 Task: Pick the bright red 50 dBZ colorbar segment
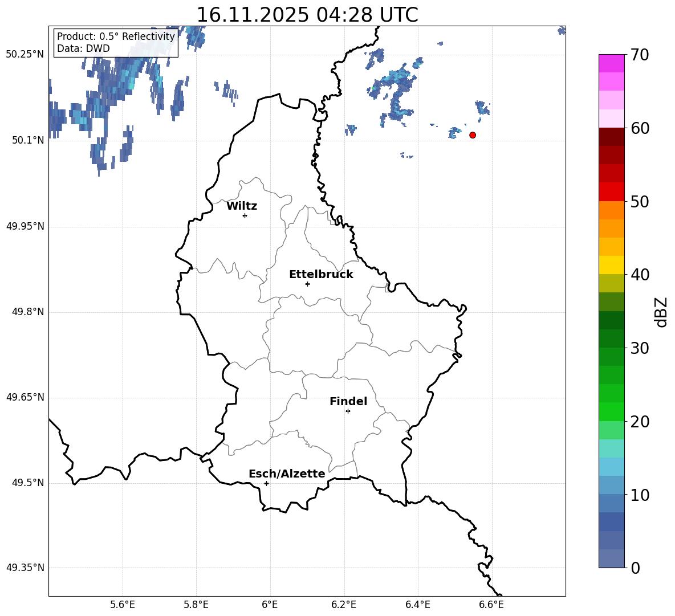[612, 192]
